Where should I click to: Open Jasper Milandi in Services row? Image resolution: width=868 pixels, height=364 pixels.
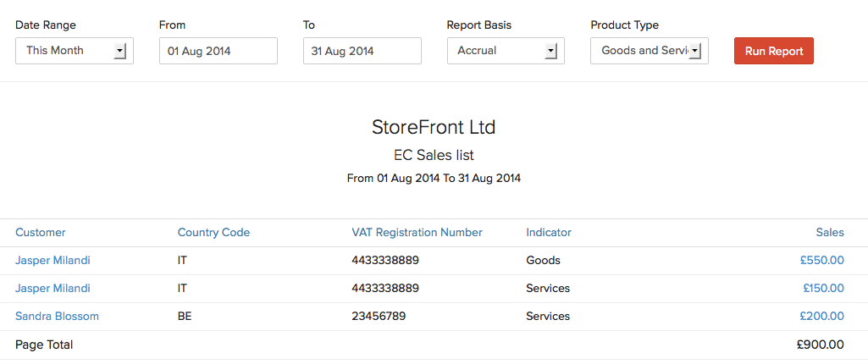tap(53, 289)
